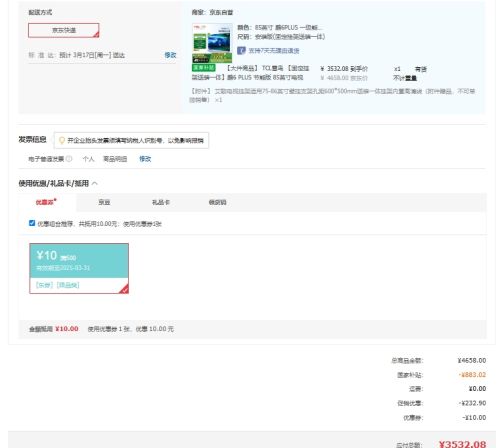Open the TCL television product thumbnail
This screenshot has height=448, width=500.
click(212, 43)
